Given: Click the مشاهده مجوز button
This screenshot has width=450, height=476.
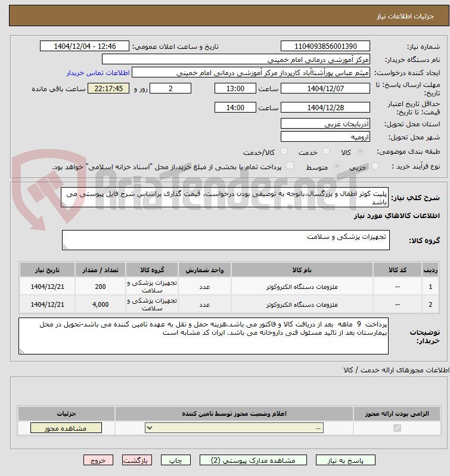Looking at the screenshot, I should pos(66,428).
